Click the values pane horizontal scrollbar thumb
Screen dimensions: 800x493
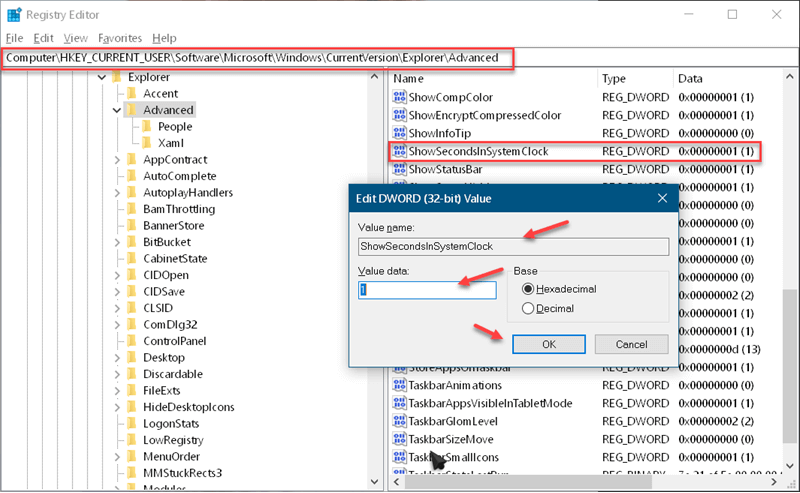click(530, 481)
